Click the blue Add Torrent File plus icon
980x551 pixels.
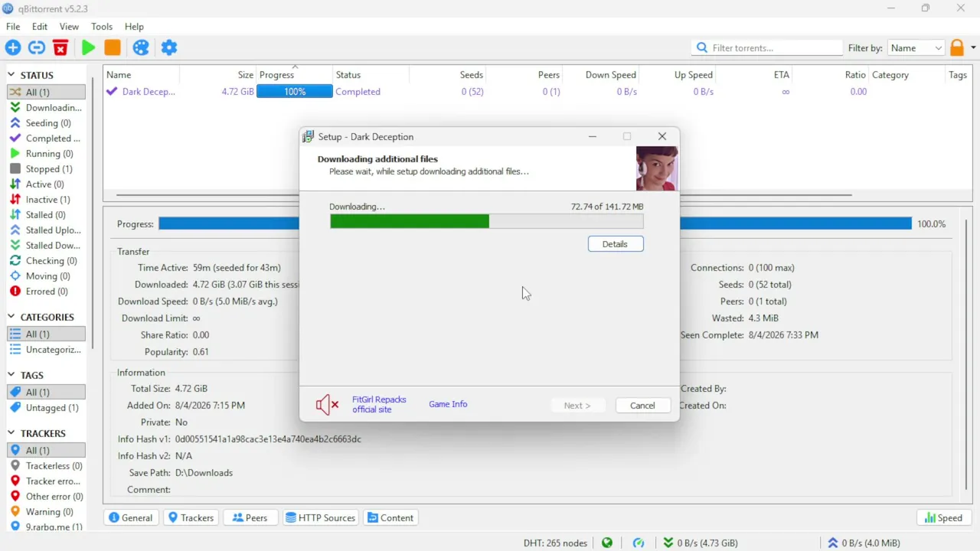point(13,47)
